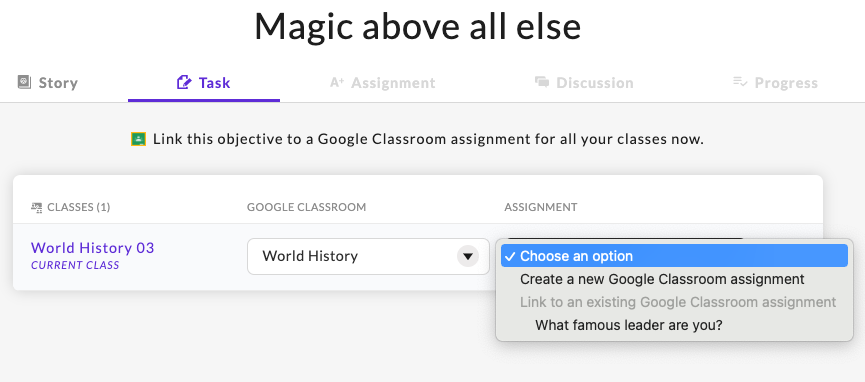Image resolution: width=865 pixels, height=382 pixels.
Task: Click the 'Magic above all else' title
Action: click(x=417, y=26)
